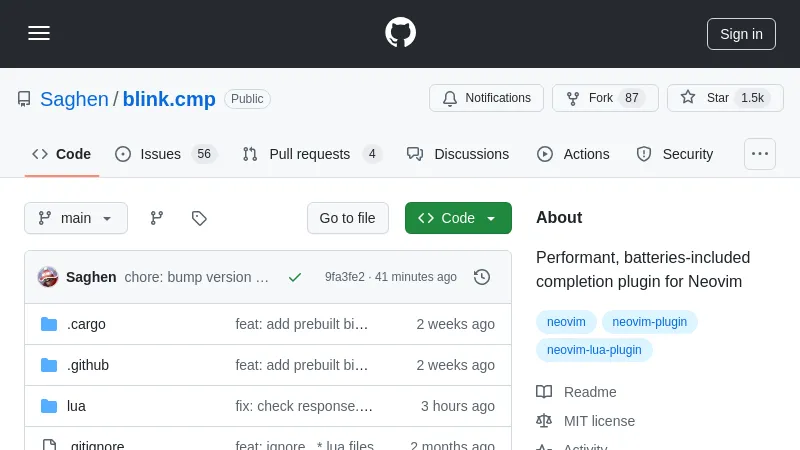Click the green commit status checkmark

click(295, 277)
